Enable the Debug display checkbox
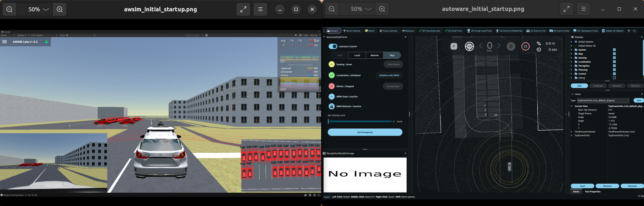This screenshot has height=206, width=644. point(614,78)
